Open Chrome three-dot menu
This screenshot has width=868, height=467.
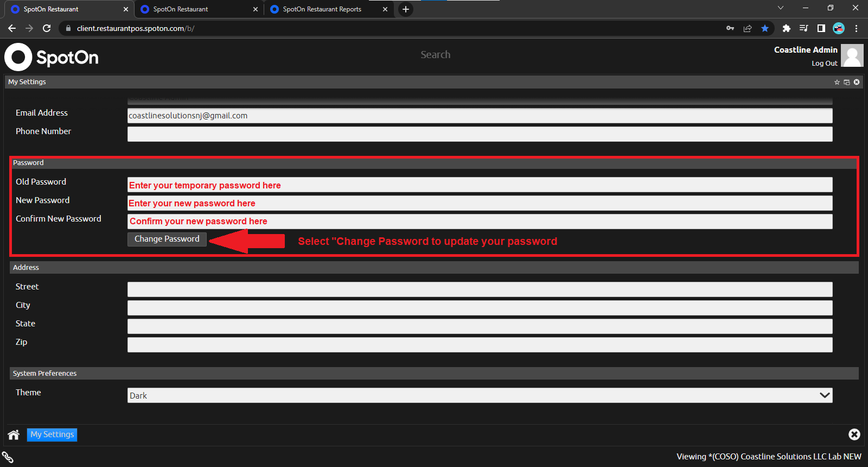[856, 28]
